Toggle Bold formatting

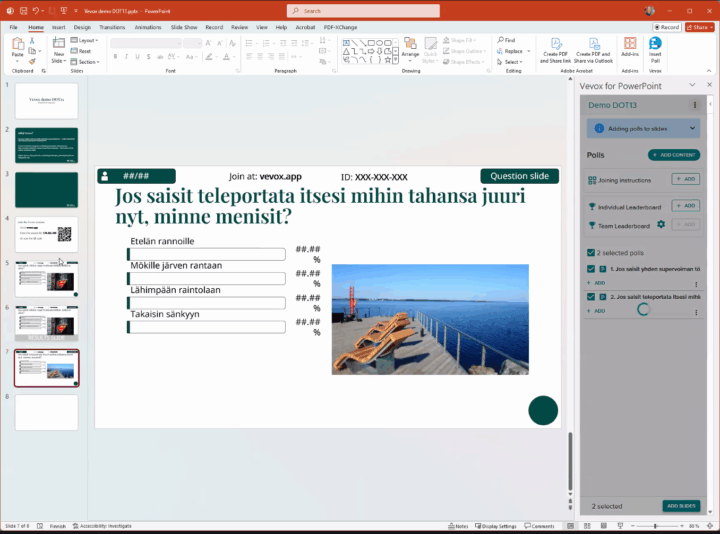point(115,56)
